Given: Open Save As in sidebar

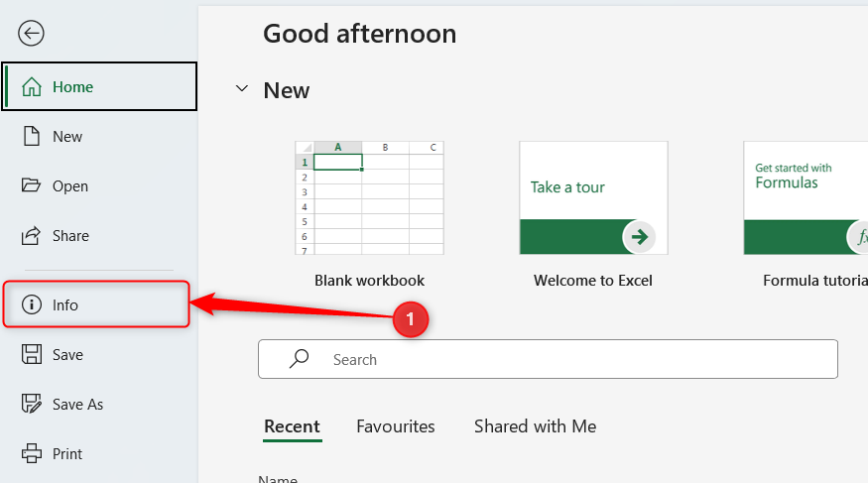Looking at the screenshot, I should tap(99, 404).
